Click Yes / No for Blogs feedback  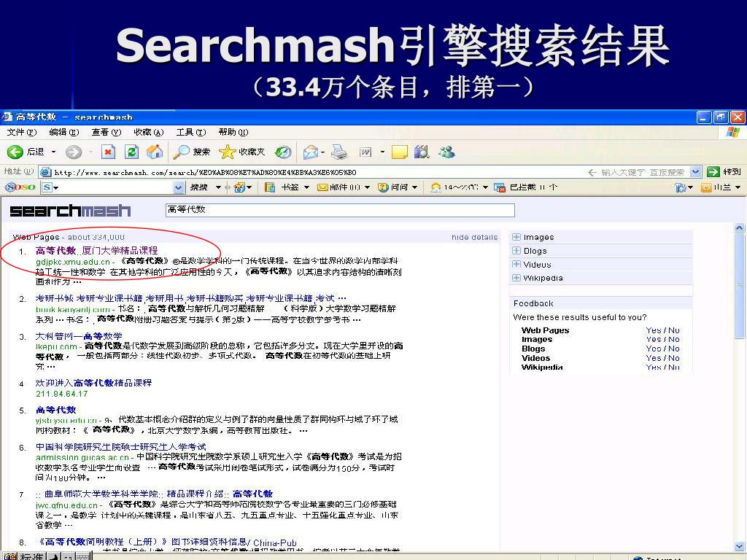click(x=662, y=349)
